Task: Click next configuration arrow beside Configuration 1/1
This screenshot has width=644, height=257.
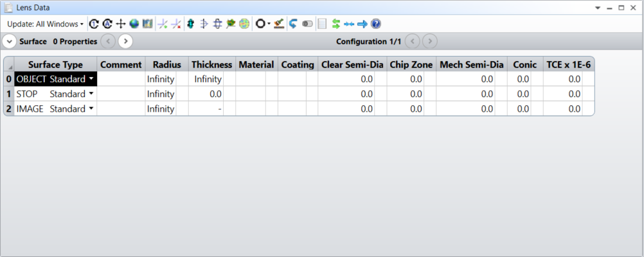Action: pos(429,42)
